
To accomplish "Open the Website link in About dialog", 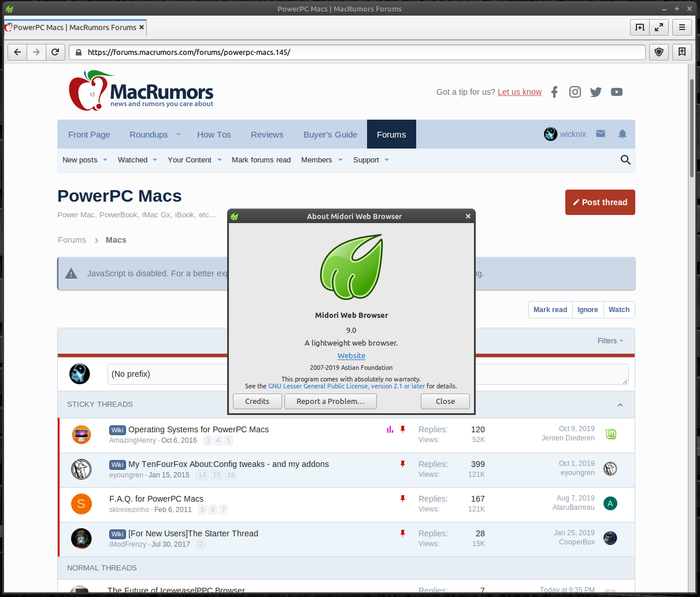I will pyautogui.click(x=351, y=356).
